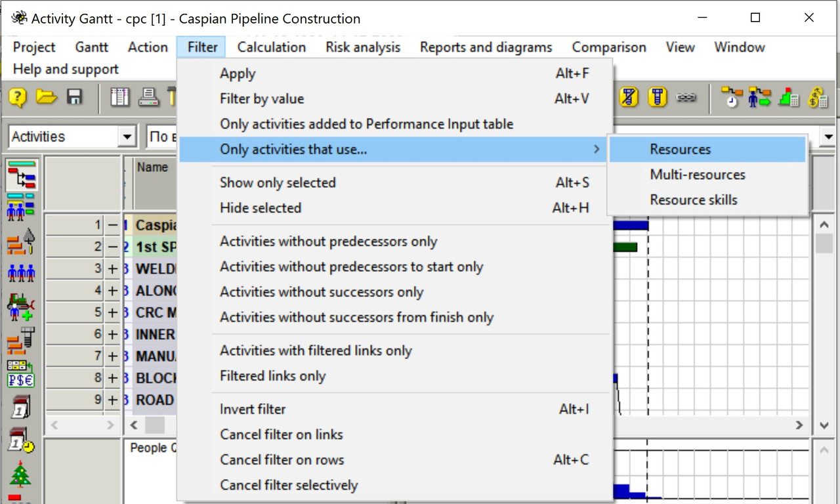Expand row 6 INNER with plus toggle

coord(113,334)
